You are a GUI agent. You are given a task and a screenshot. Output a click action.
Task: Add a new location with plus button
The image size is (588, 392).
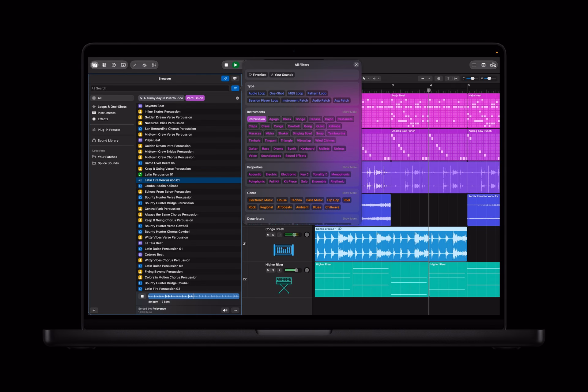94,310
